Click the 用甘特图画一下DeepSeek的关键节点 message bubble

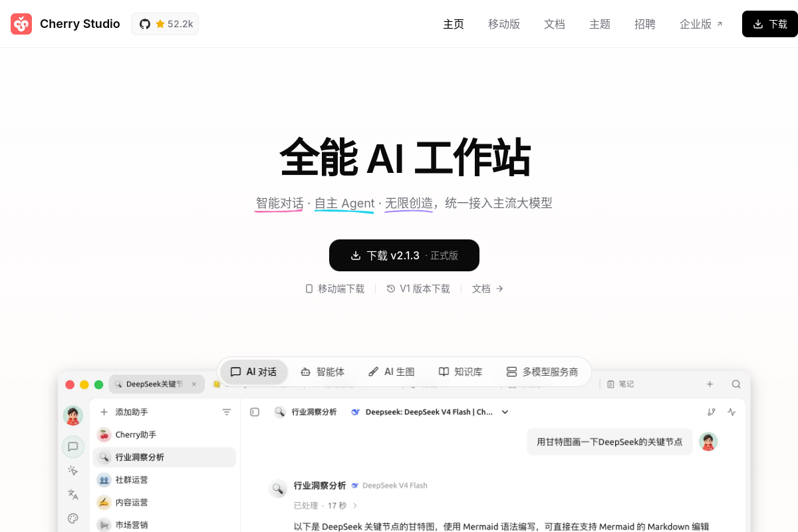tap(610, 442)
